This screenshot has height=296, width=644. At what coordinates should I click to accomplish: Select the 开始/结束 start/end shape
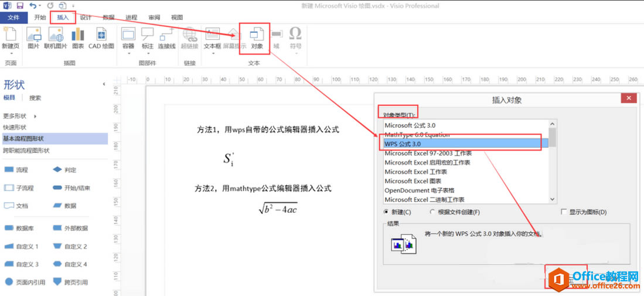pyautogui.click(x=71, y=188)
